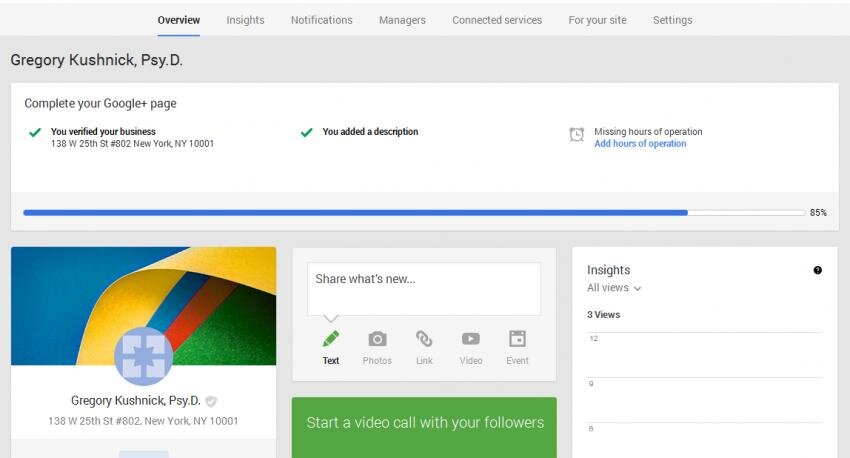Image resolution: width=850 pixels, height=458 pixels.
Task: Click the Complete your Google+ page heading
Action: pos(100,104)
